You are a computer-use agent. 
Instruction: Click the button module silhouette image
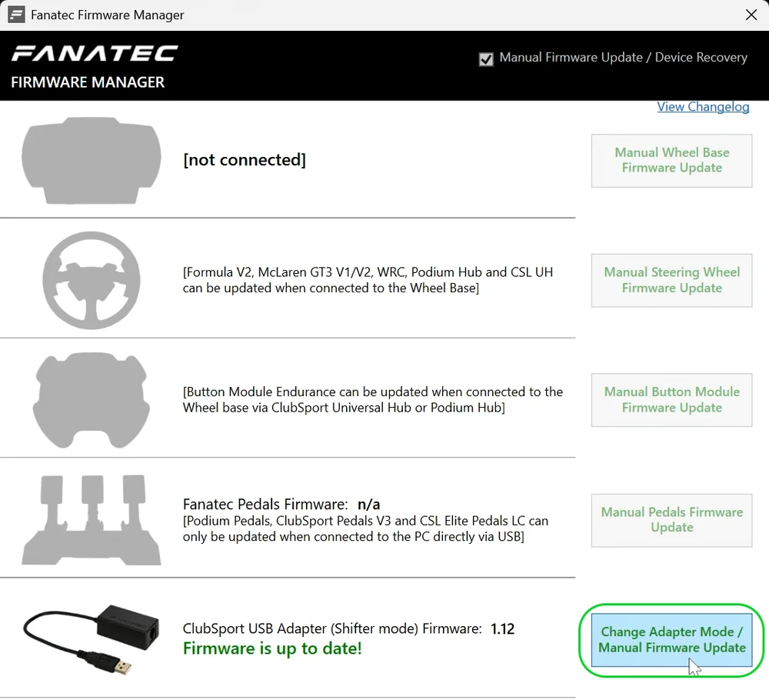[92, 400]
